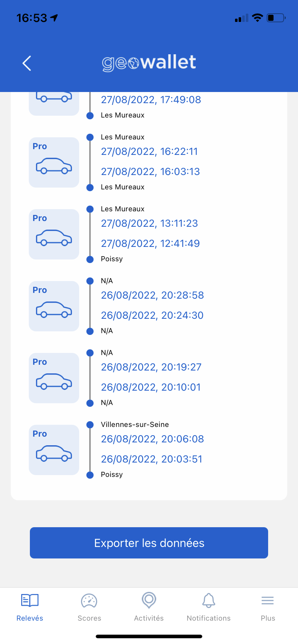
Task: Tap Pro car icon for 20:28:58 trip
Action: click(x=54, y=306)
